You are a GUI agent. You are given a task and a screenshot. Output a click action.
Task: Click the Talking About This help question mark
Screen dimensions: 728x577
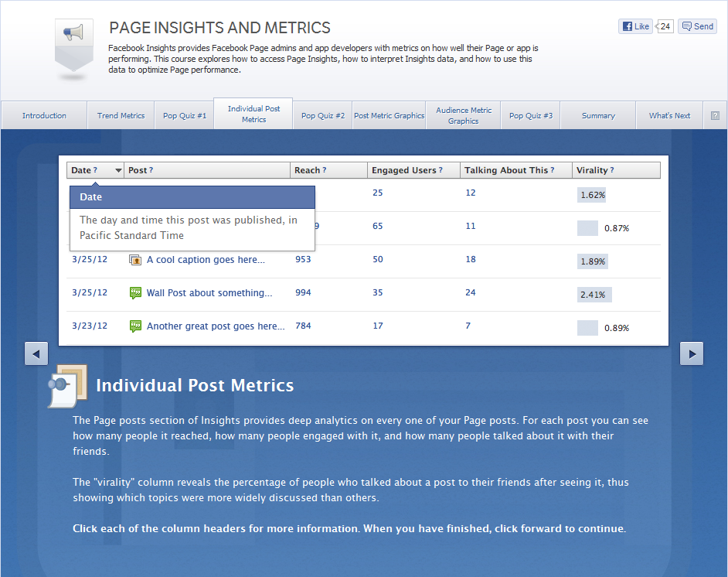click(x=552, y=170)
